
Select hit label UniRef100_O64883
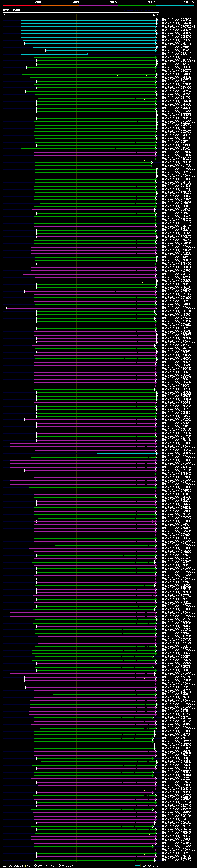177,74
